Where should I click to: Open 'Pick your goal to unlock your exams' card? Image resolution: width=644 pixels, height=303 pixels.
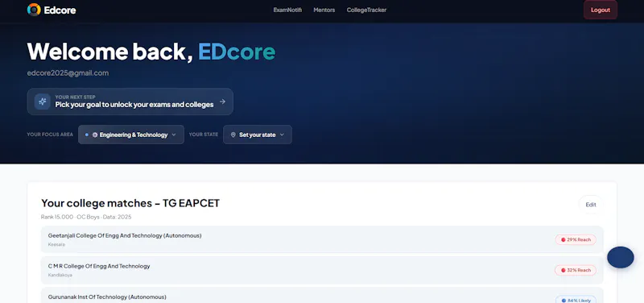click(x=130, y=102)
